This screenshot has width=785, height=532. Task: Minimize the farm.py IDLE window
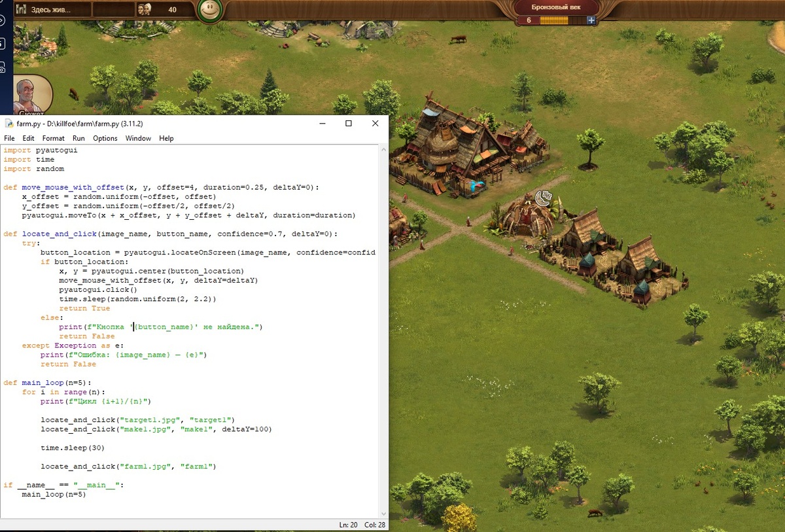[322, 124]
